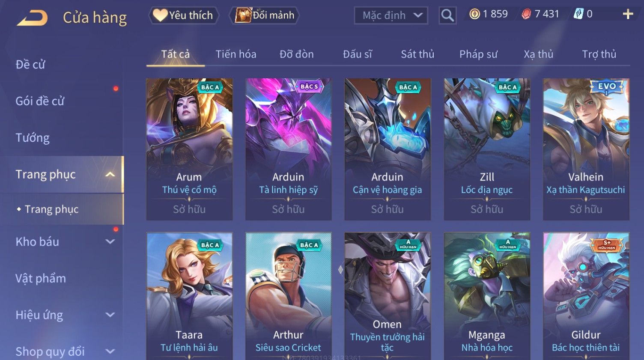Expand the Kho báu sidebar section
The image size is (644, 360).
pos(110,241)
